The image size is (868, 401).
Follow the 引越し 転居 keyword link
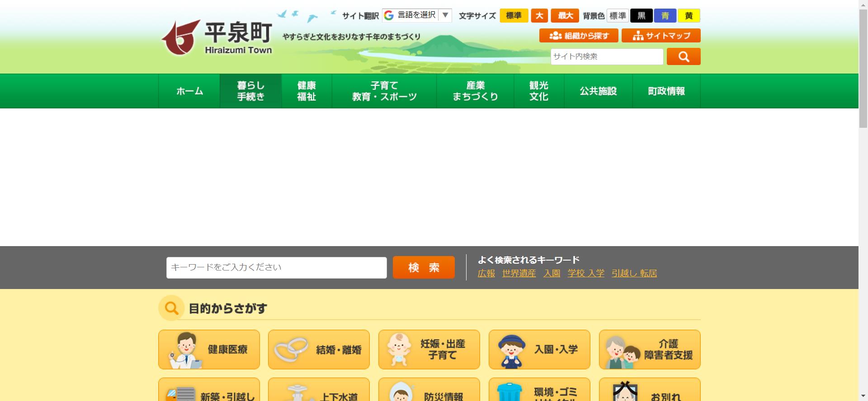pos(634,274)
